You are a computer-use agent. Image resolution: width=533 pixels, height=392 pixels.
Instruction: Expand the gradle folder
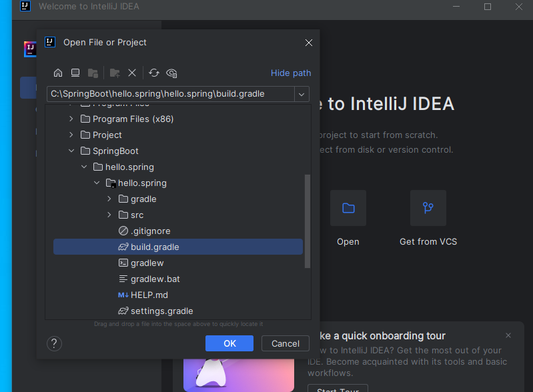pyautogui.click(x=109, y=199)
